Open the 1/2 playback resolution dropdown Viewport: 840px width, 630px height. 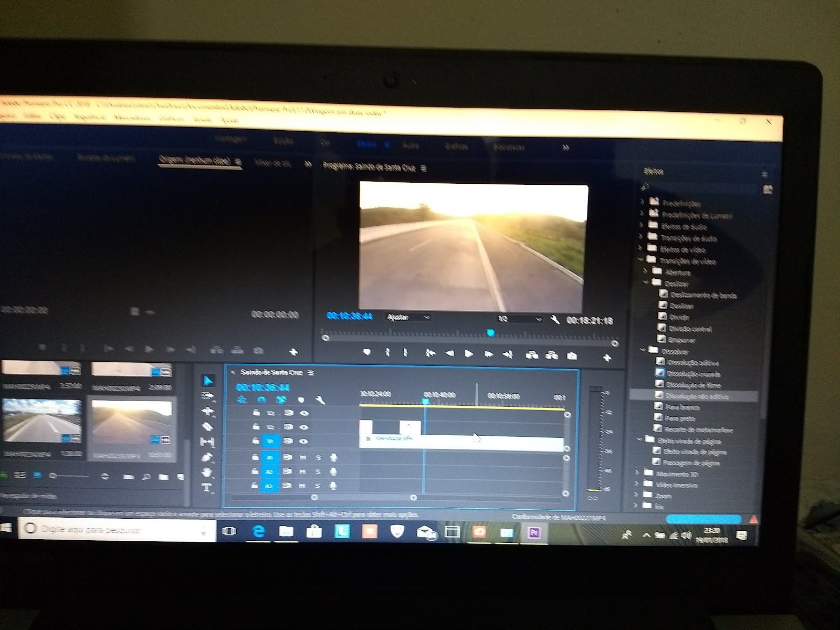519,319
